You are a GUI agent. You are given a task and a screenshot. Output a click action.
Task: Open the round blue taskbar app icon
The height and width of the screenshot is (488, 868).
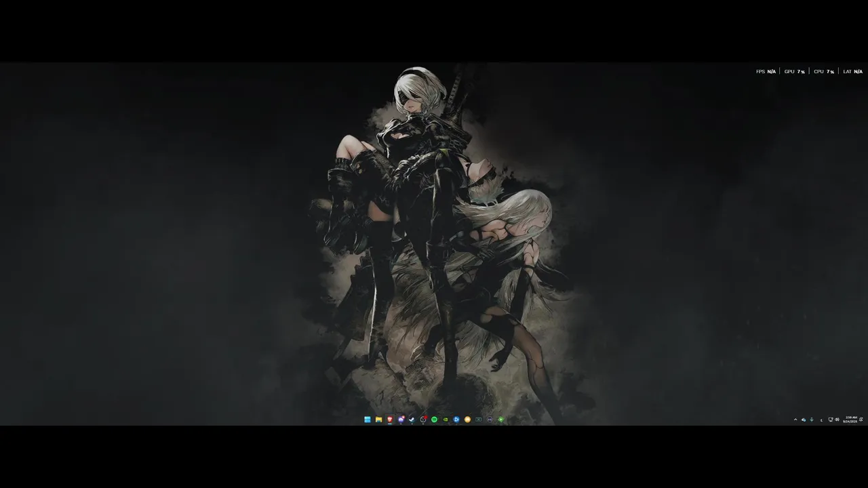click(456, 420)
